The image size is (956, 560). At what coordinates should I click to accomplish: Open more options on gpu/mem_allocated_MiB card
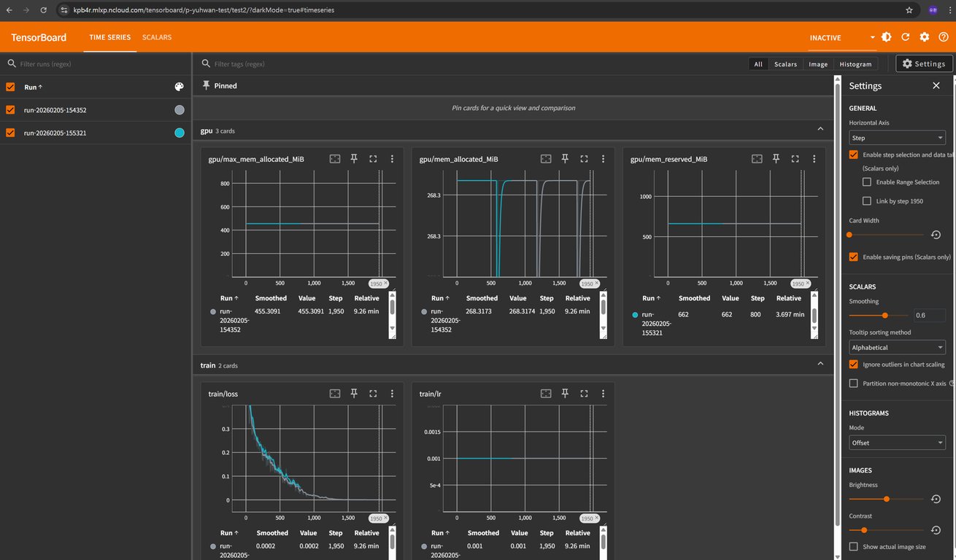pyautogui.click(x=603, y=159)
